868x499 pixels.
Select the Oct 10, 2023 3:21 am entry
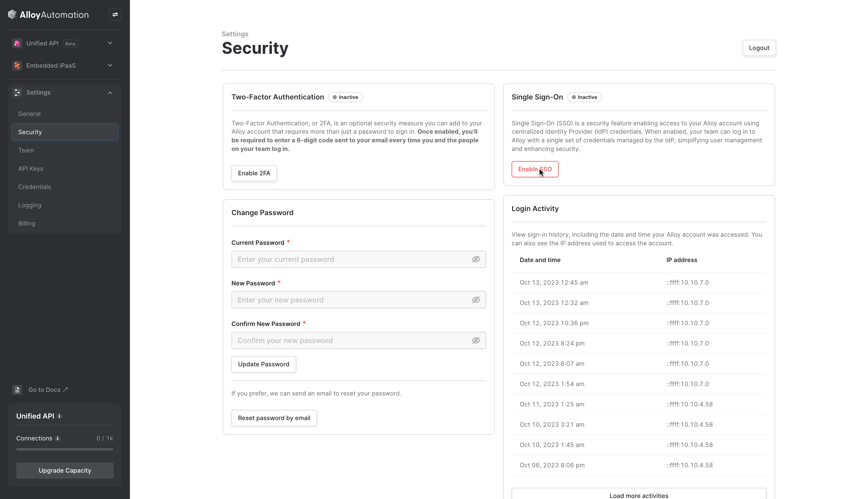point(639,425)
